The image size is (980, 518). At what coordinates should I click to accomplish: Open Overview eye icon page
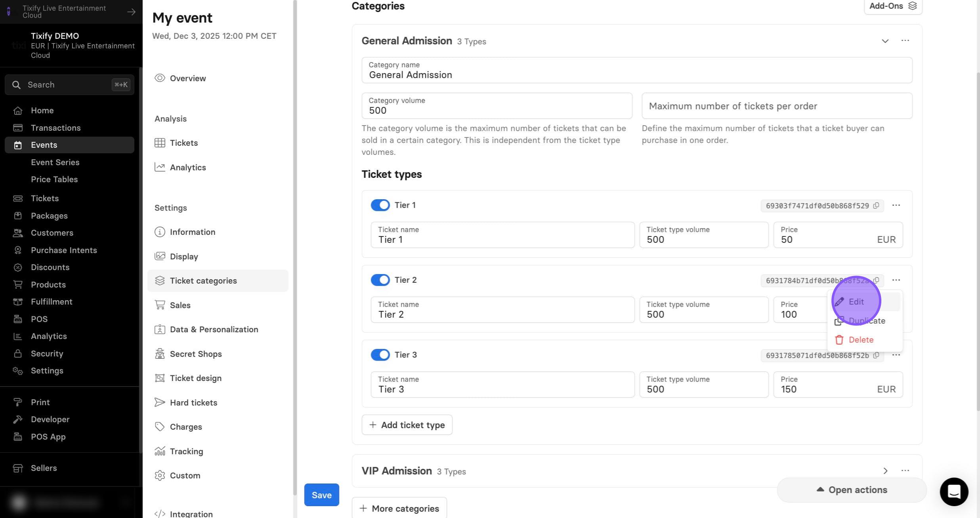coord(218,78)
